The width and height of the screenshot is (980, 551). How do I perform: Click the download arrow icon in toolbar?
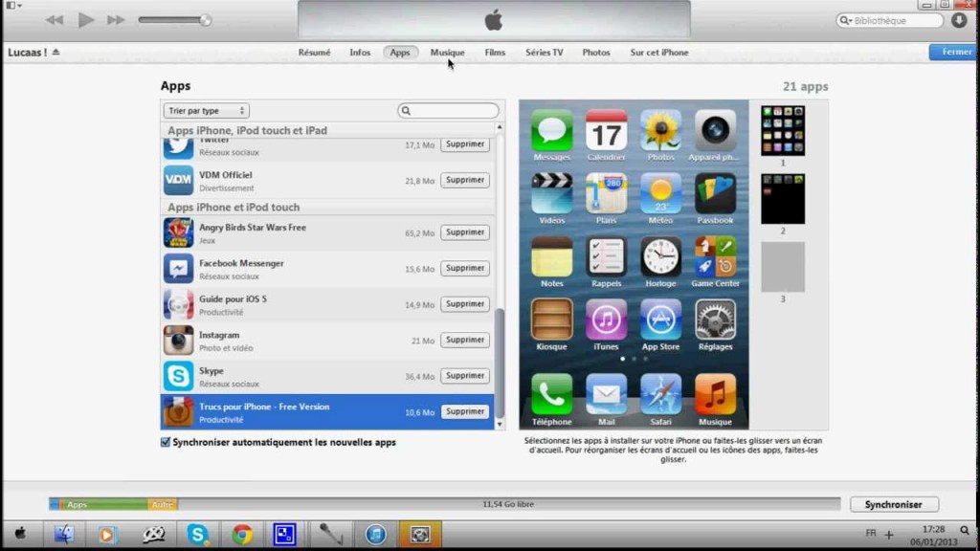tap(958, 20)
